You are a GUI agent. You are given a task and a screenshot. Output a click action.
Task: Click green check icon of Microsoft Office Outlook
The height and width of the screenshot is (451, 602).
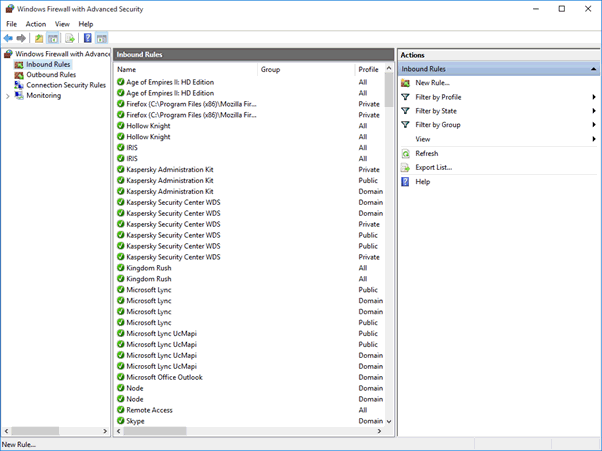tap(121, 377)
